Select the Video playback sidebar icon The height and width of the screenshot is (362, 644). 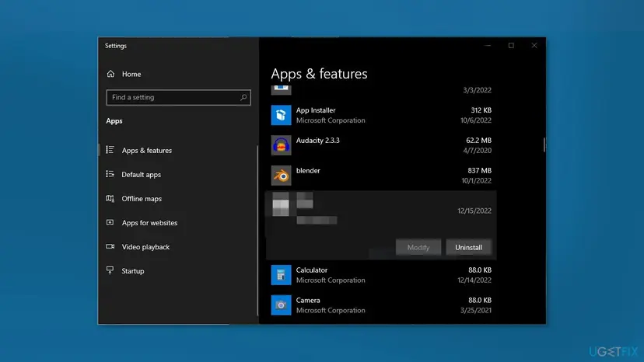(x=110, y=246)
